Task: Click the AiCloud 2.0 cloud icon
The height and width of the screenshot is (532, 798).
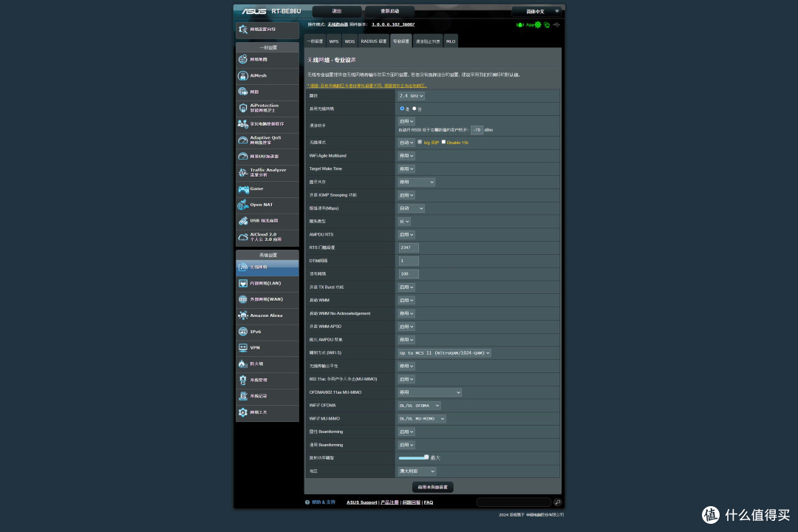Action: click(x=243, y=237)
